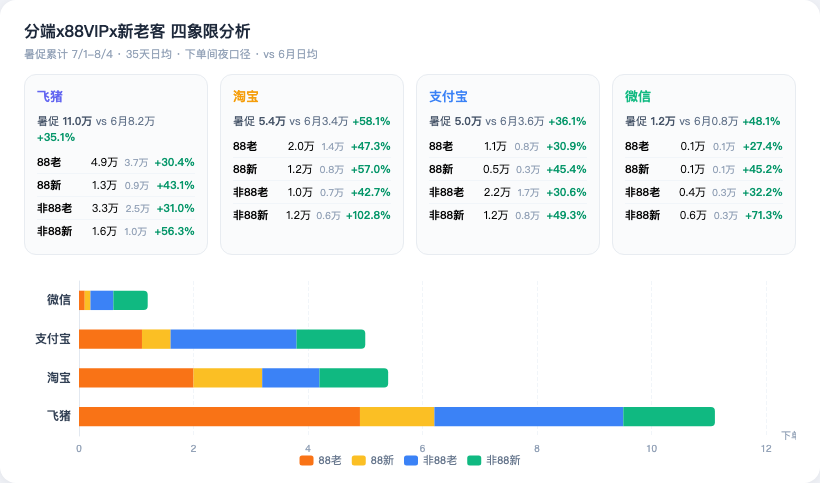Click the title 分端x88VIPx新老客 四象限分析
820x483 pixels.
[x=137, y=32]
